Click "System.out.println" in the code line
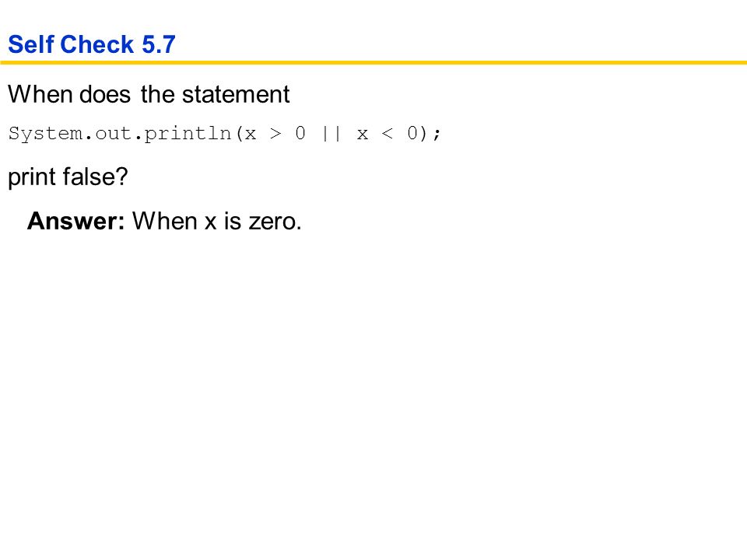 pyautogui.click(x=120, y=134)
